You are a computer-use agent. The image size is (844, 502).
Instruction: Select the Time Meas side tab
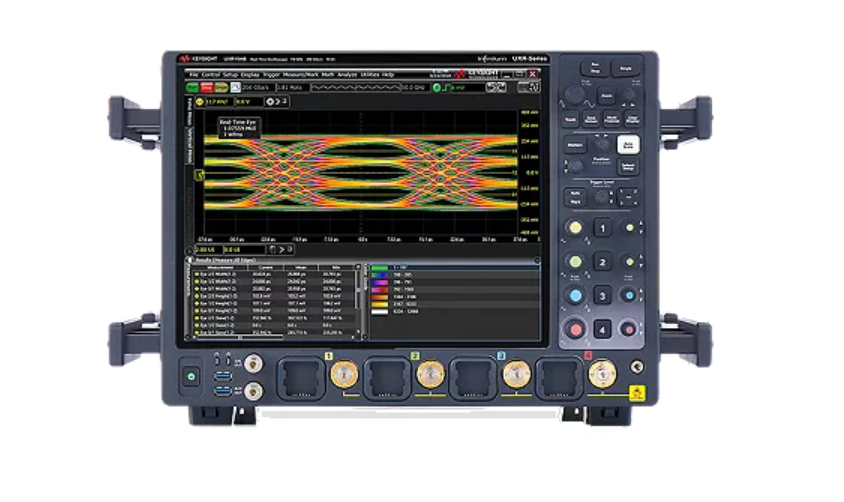click(189, 111)
